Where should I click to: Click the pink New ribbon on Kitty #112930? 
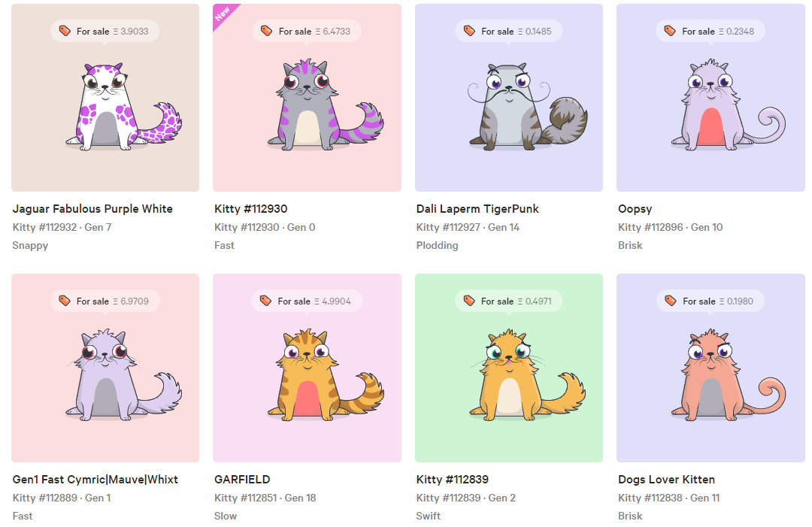point(225,16)
